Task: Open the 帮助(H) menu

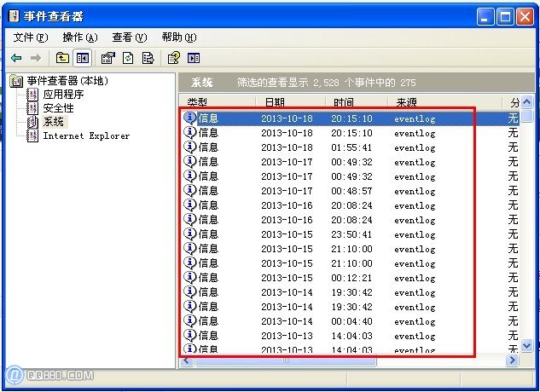Action: point(179,37)
